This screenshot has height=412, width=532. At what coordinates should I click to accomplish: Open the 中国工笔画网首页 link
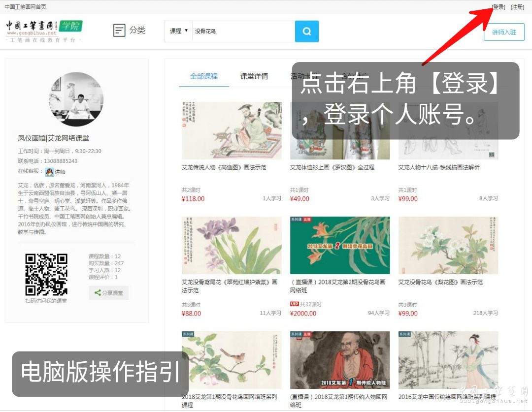26,7
